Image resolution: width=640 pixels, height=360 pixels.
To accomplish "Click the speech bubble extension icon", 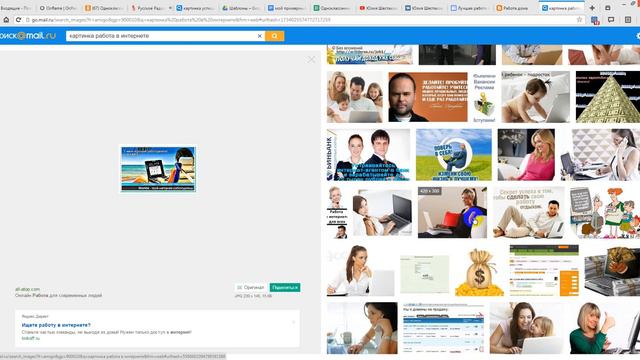I will (x=611, y=20).
